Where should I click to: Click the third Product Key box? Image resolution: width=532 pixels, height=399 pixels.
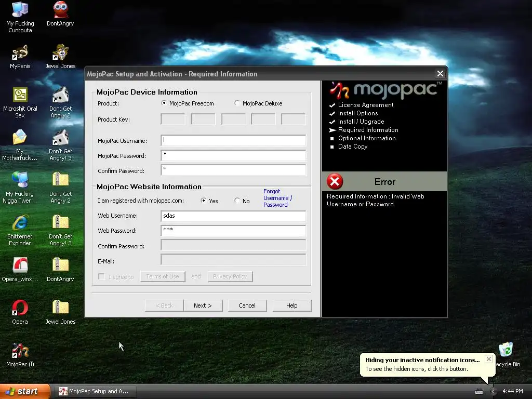[233, 119]
